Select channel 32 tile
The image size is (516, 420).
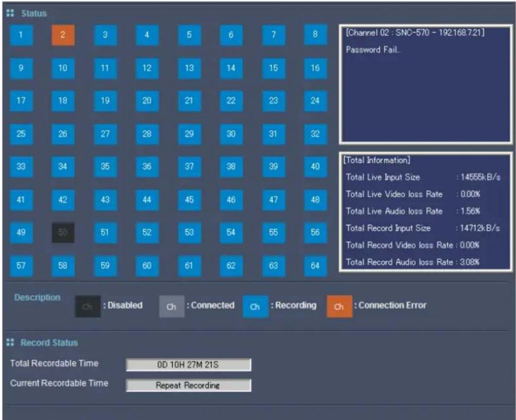(315, 134)
